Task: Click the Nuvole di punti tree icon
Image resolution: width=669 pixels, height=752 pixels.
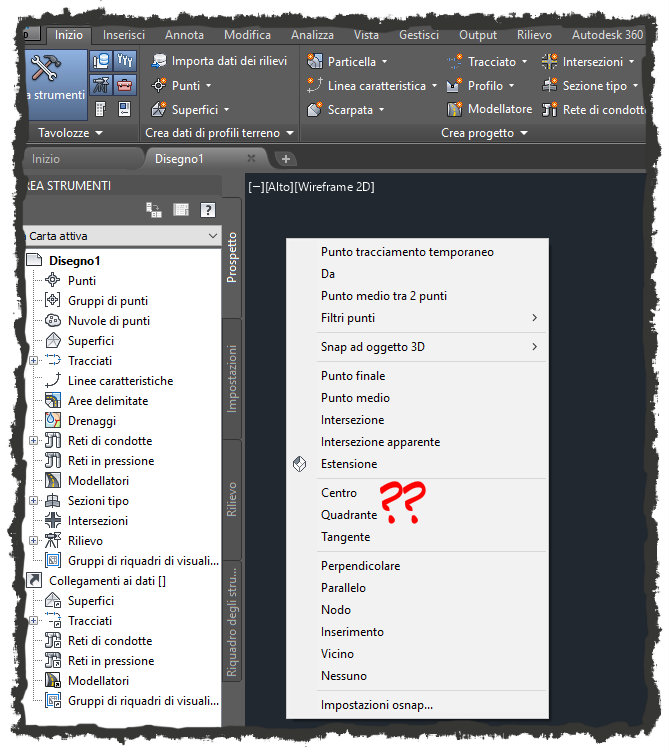Action: click(53, 320)
